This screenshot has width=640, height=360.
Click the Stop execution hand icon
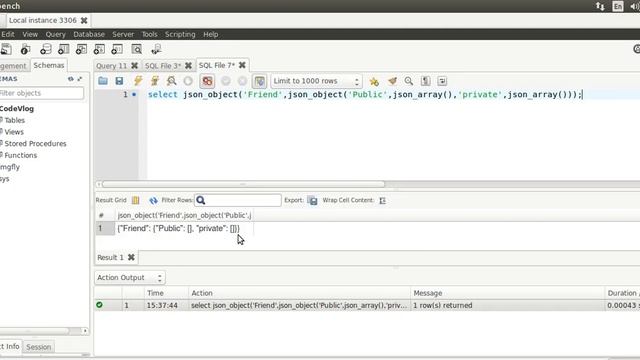[x=188, y=81]
